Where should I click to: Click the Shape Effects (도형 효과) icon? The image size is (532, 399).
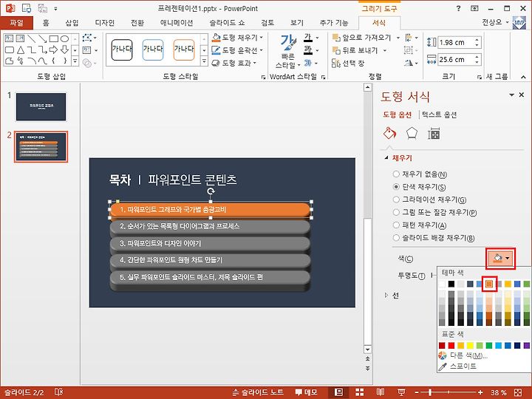216,63
